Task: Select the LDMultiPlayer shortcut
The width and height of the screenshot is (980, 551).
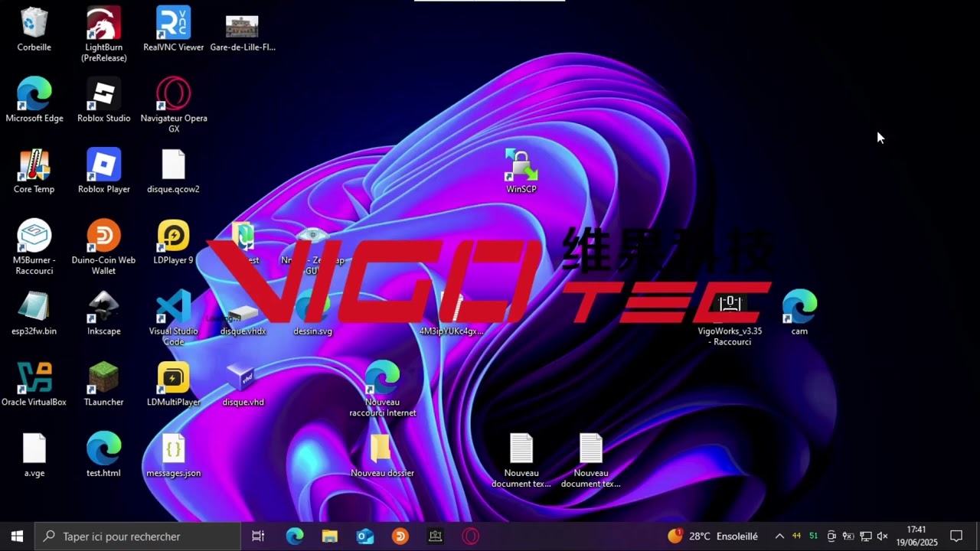Action: (174, 385)
